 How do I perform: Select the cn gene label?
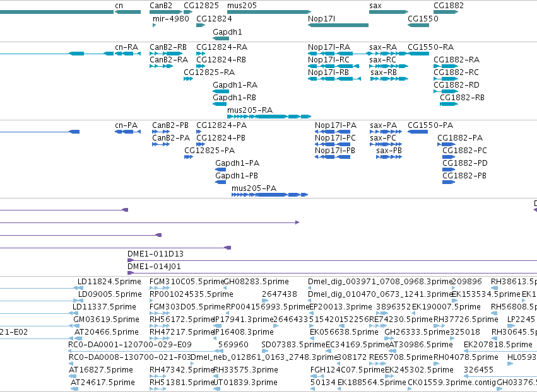[x=119, y=6]
